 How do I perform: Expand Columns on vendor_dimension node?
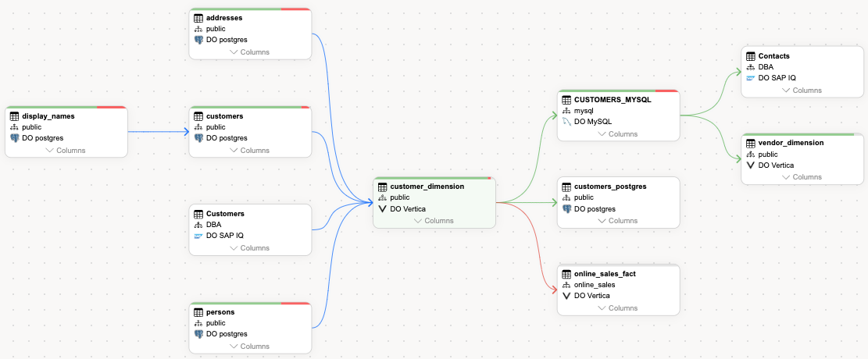point(802,177)
